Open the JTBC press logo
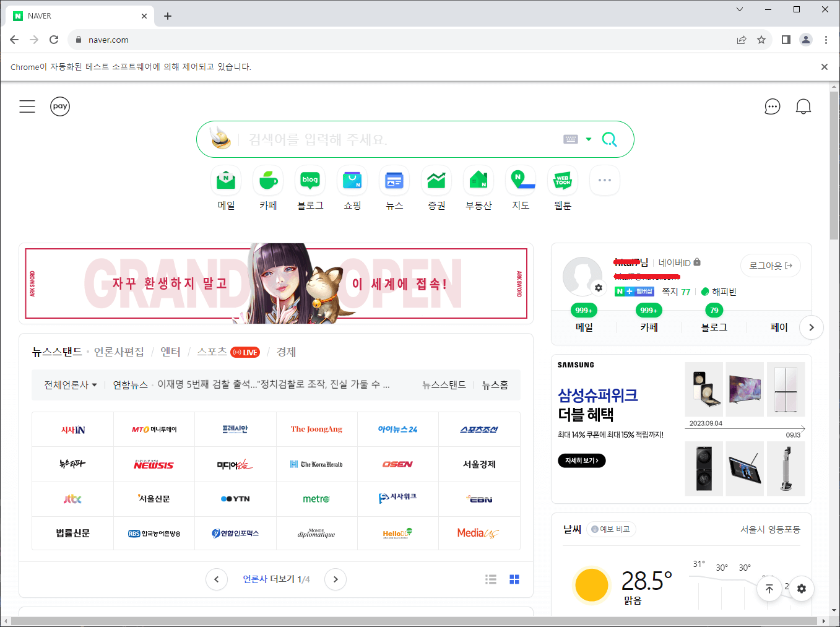Image resolution: width=840 pixels, height=627 pixels. [73, 499]
